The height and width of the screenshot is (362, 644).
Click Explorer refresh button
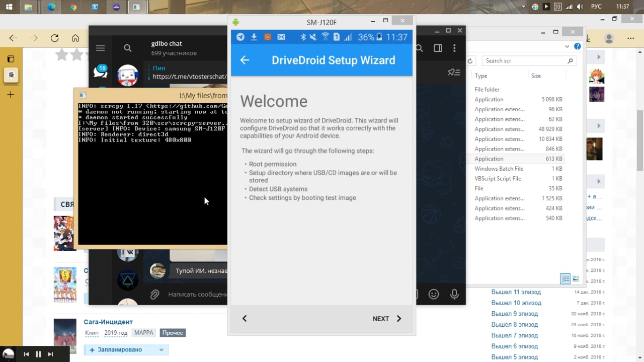coord(470,61)
